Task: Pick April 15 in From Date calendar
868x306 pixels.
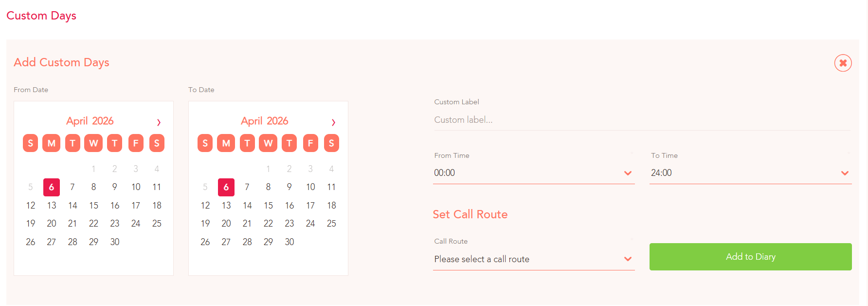Action: click(x=93, y=206)
